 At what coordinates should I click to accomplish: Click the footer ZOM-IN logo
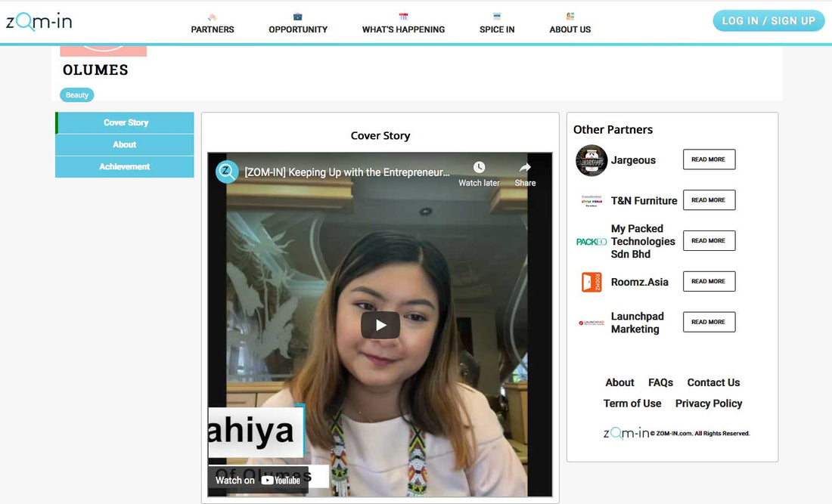tap(626, 432)
